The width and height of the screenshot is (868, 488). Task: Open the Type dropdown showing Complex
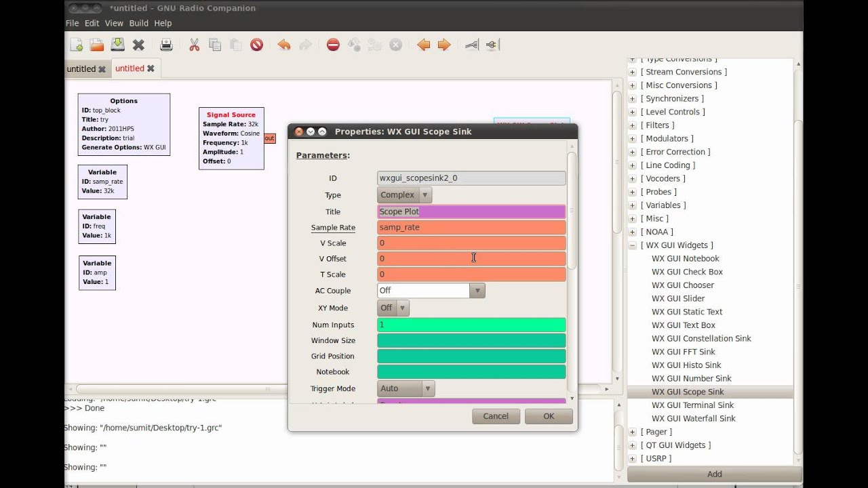pos(405,195)
